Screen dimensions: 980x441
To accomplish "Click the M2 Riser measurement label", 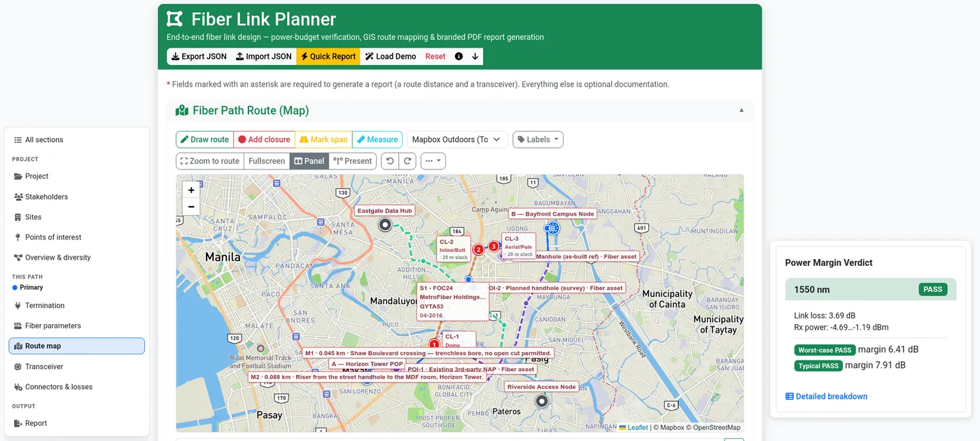I will click(x=367, y=377).
